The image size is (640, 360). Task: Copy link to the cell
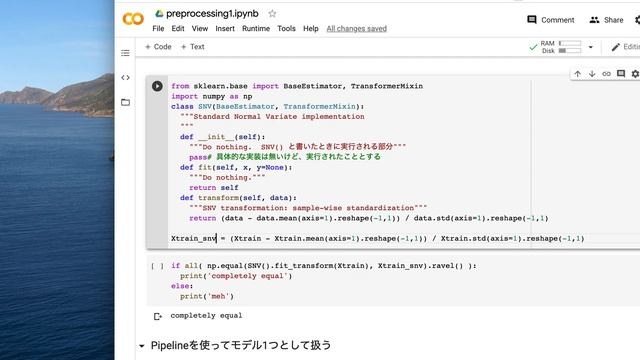607,74
